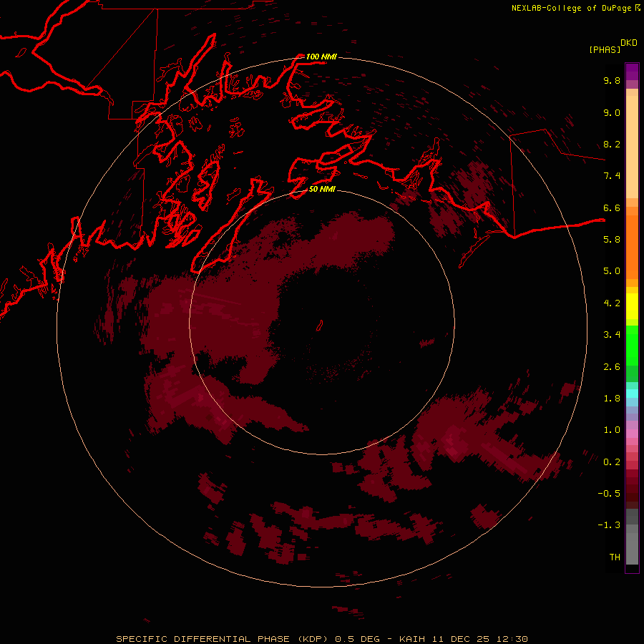The width and height of the screenshot is (644, 644).
Task: Click the 12:30 time stamp
Action: point(512,639)
